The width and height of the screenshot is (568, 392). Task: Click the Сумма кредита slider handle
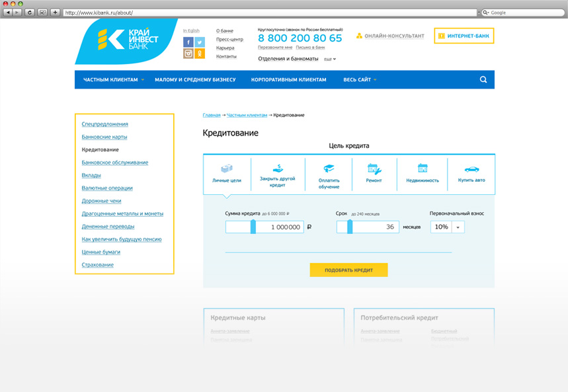tap(253, 227)
